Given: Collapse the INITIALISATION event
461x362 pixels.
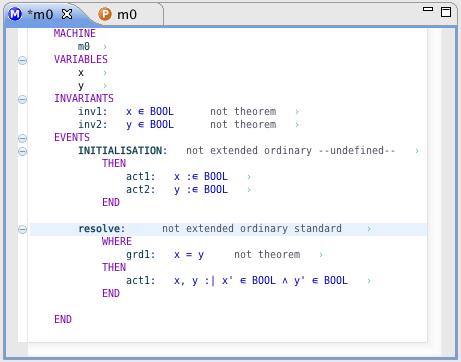Looking at the screenshot, I should point(22,151).
